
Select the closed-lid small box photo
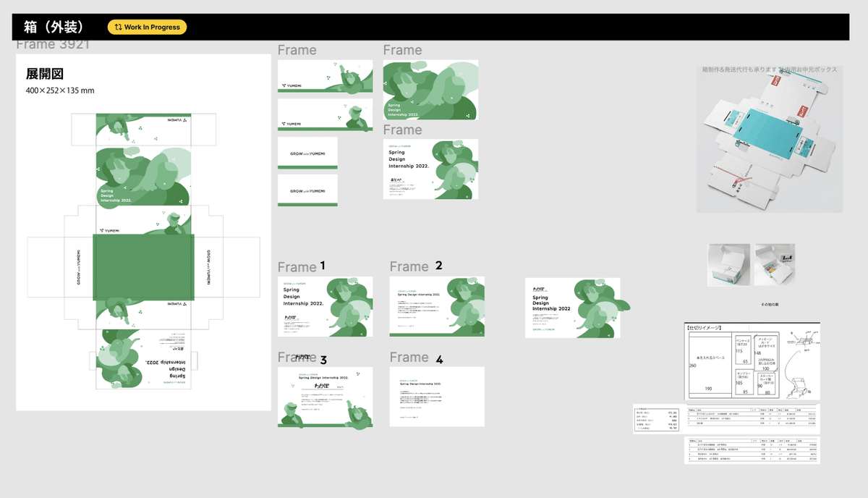[728, 263]
